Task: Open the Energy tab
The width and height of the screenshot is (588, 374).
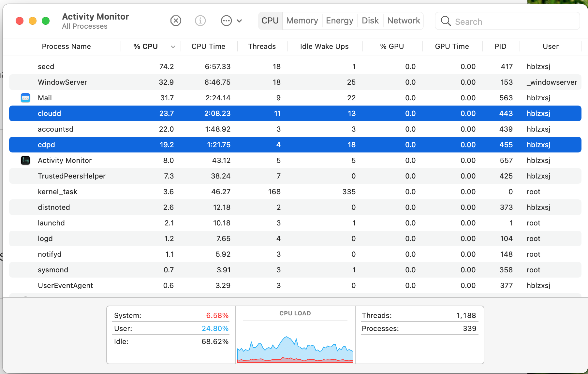Action: [339, 21]
